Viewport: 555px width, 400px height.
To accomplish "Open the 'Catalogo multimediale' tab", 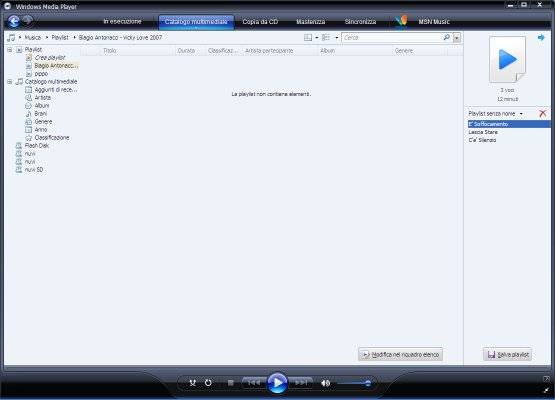I will point(196,22).
